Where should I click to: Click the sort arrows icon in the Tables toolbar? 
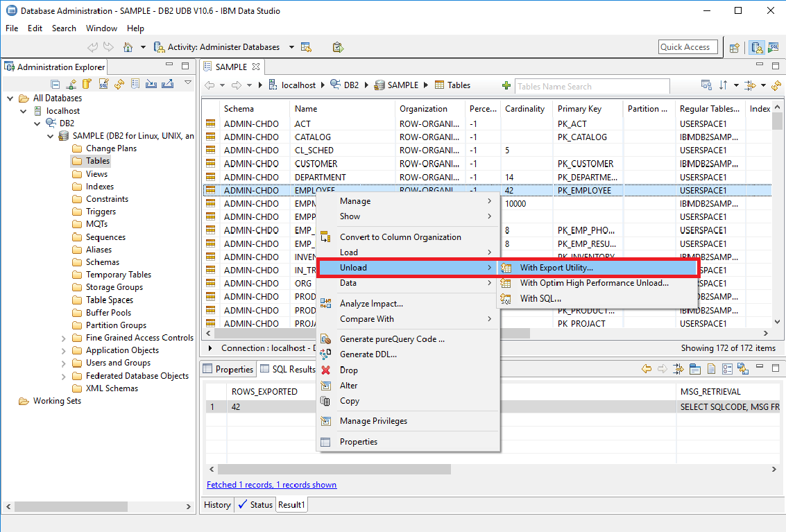tap(724, 85)
